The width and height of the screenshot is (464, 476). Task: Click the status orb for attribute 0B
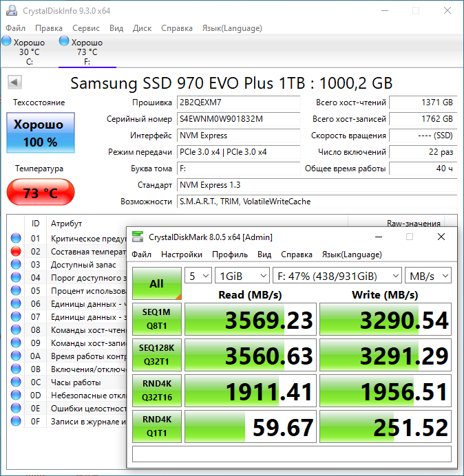pyautogui.click(x=16, y=369)
